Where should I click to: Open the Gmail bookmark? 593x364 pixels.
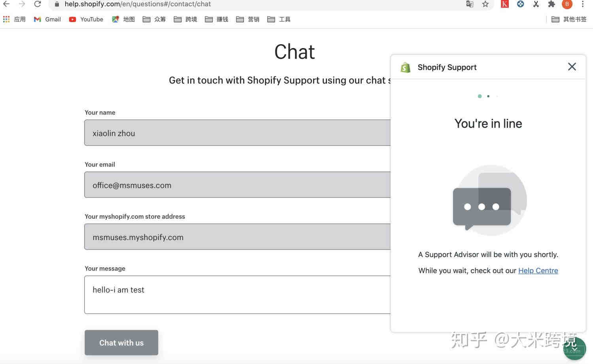coord(47,19)
